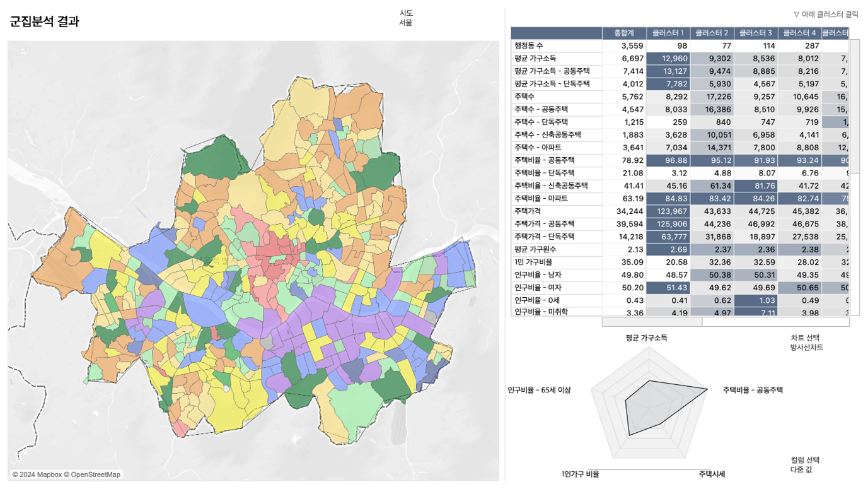
Task: Select the 클러스터 1 column header
Action: pyautogui.click(x=668, y=33)
